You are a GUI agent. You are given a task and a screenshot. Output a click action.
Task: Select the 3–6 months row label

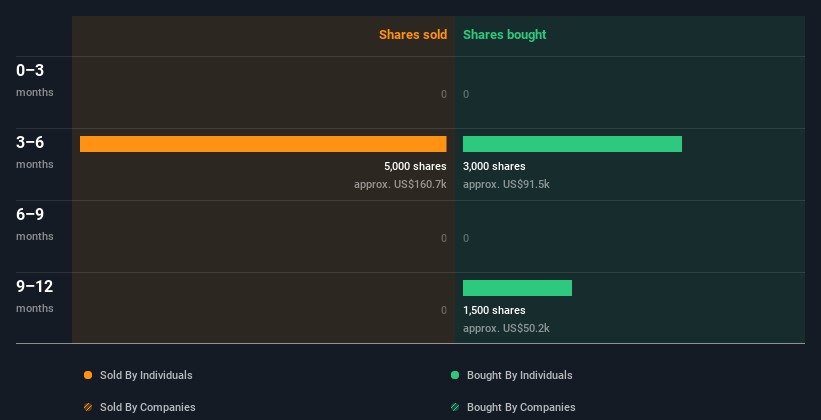coord(35,152)
